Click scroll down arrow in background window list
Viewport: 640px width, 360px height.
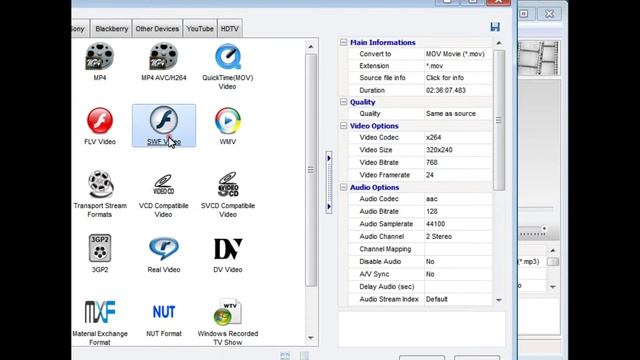553,287
